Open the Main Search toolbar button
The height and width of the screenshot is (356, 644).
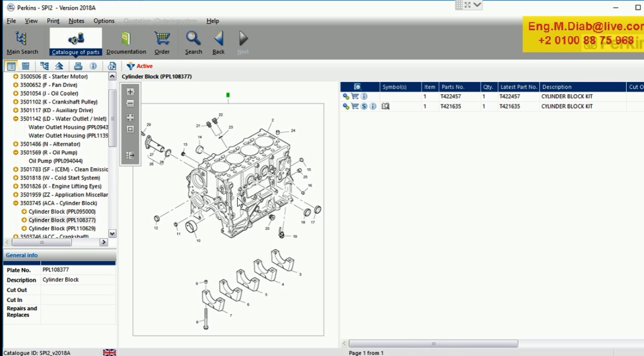pos(22,43)
